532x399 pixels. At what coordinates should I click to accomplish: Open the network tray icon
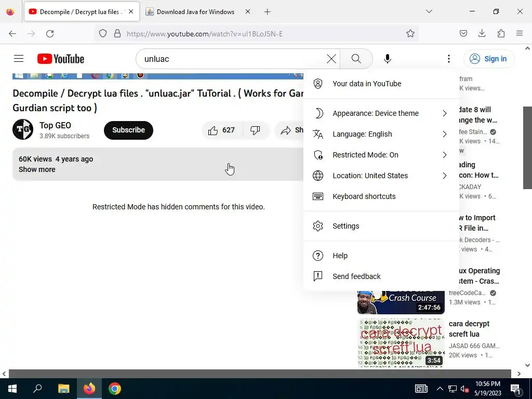pos(453,389)
